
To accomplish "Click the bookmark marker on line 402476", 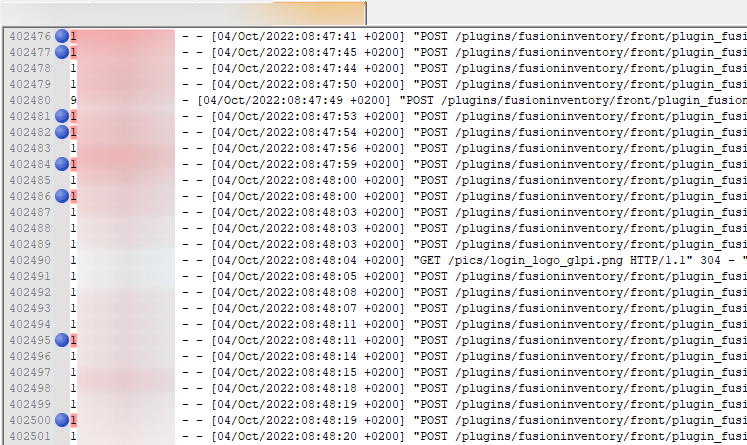I will coord(62,36).
